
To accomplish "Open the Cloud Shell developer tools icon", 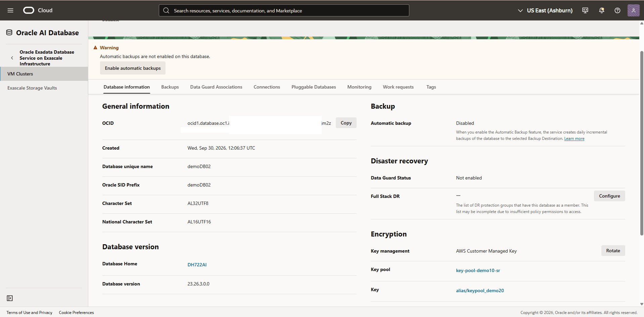I will click(585, 10).
